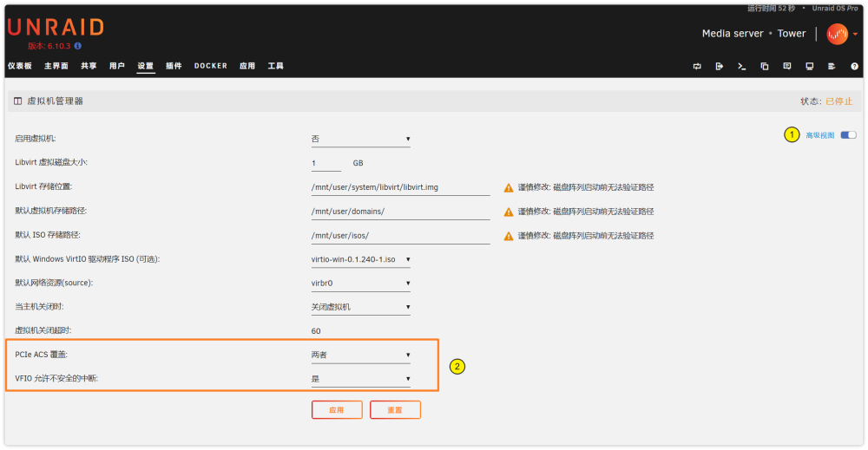The height and width of the screenshot is (450, 868).
Task: Open the 应用 tab
Action: (x=247, y=66)
